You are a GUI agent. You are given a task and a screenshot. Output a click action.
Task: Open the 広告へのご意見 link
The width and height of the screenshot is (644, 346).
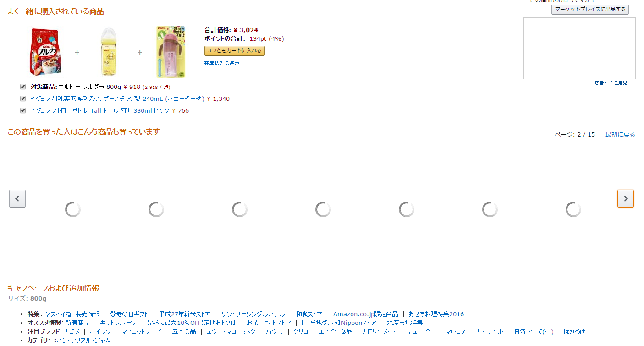click(611, 83)
